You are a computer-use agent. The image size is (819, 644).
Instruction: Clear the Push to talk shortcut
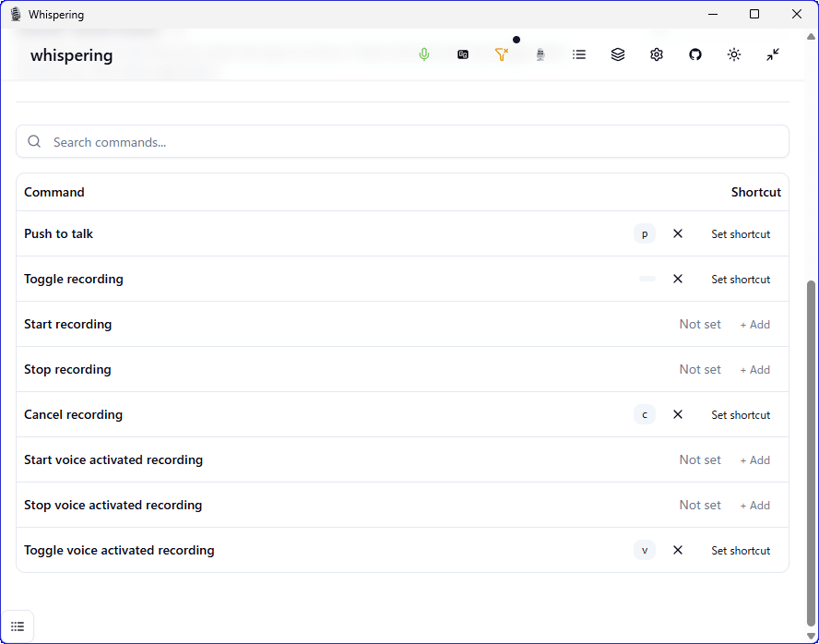[x=678, y=233]
